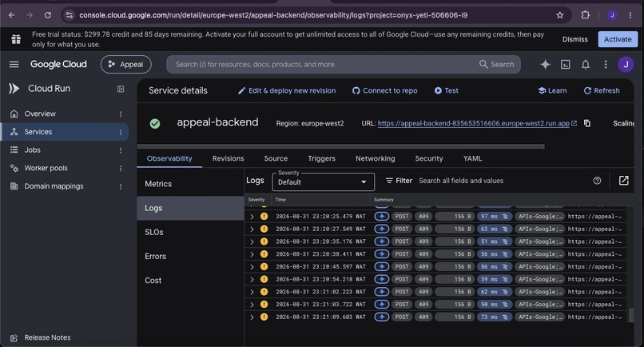Expand the 23:21:03.722 log entry

[x=252, y=305]
